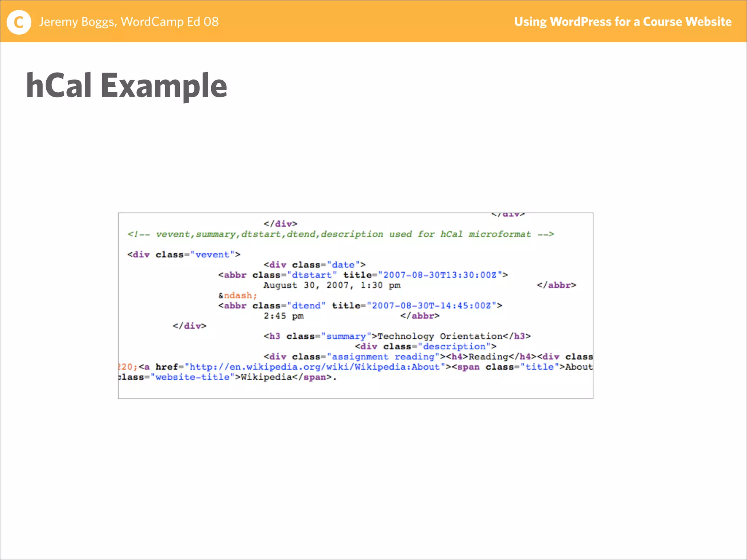Click the Wikipedia About href URL
Viewport: 747px width, 560px height.
pyautogui.click(x=315, y=367)
